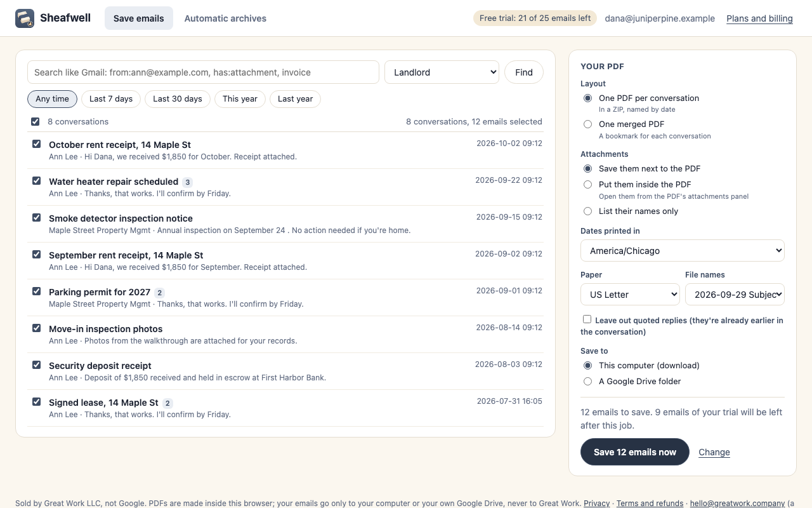This screenshot has height=508, width=812.
Task: Open Terms and refunds link
Action: [x=650, y=504]
